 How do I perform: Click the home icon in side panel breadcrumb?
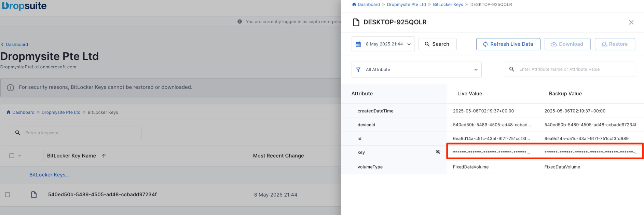[354, 4]
